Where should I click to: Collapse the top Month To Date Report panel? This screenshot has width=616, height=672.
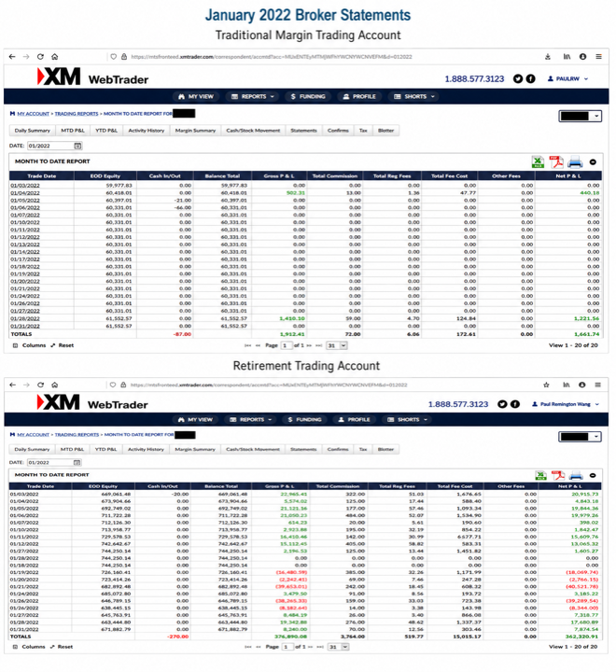pyautogui.click(x=593, y=162)
